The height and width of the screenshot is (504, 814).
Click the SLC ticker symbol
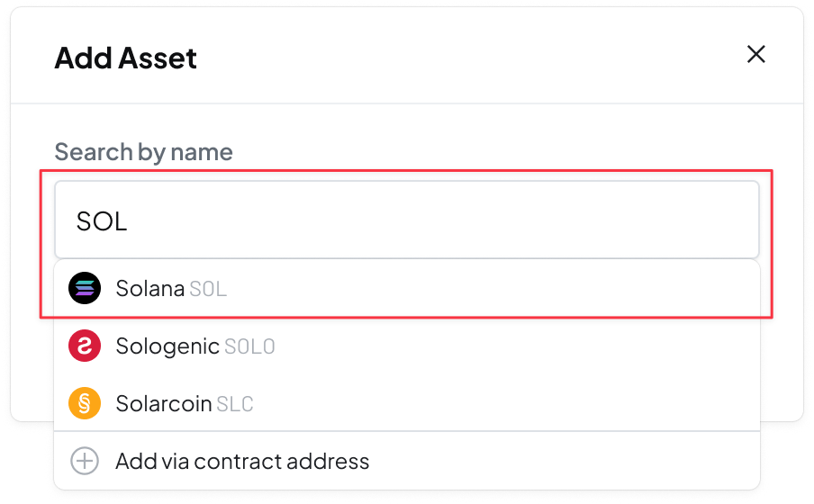234,405
